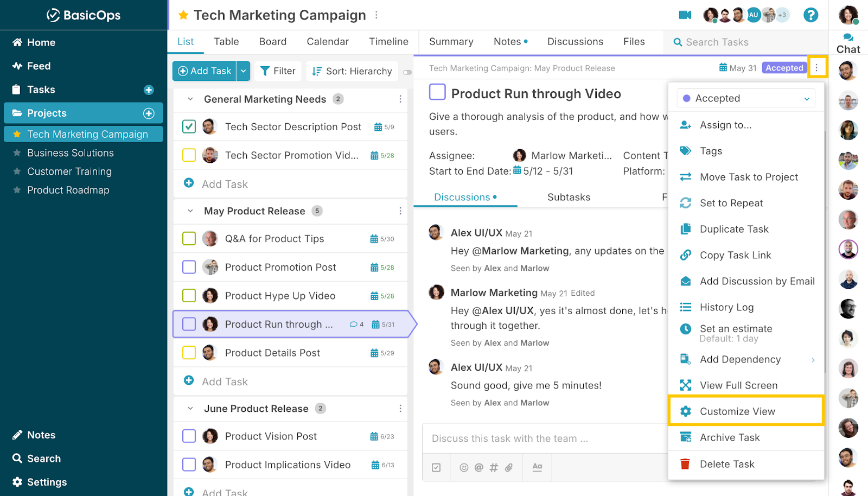
Task: Attach a file with paperclip icon
Action: (509, 467)
